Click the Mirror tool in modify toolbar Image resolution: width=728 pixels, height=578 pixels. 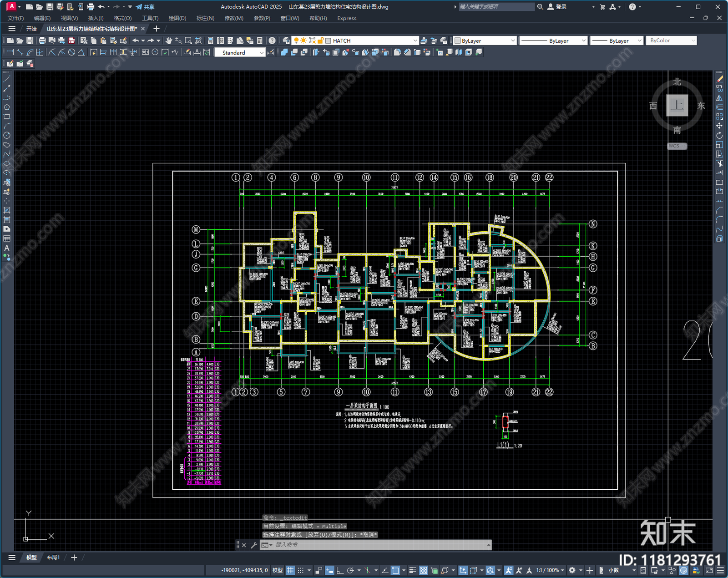(x=719, y=98)
